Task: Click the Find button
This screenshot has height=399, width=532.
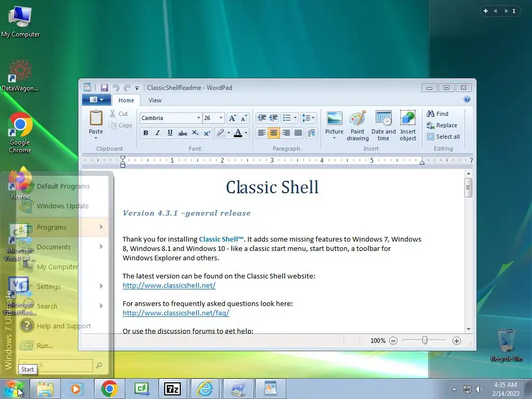Action: [437, 114]
